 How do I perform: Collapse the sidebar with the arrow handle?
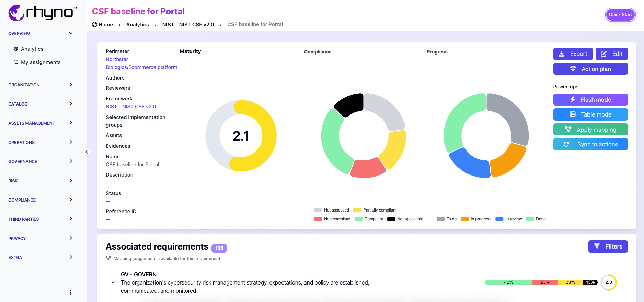[x=87, y=152]
